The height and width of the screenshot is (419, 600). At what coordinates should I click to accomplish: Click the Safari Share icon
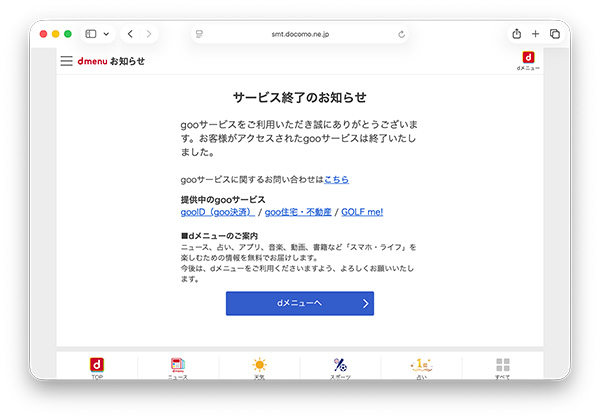click(x=516, y=34)
